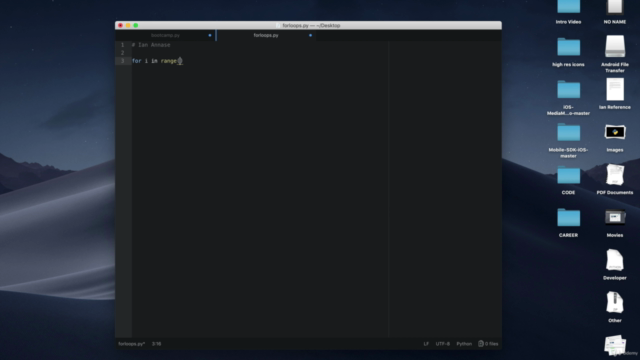Open cursor position 3:16 indicator
The width and height of the screenshot is (640, 360).
coord(156,344)
